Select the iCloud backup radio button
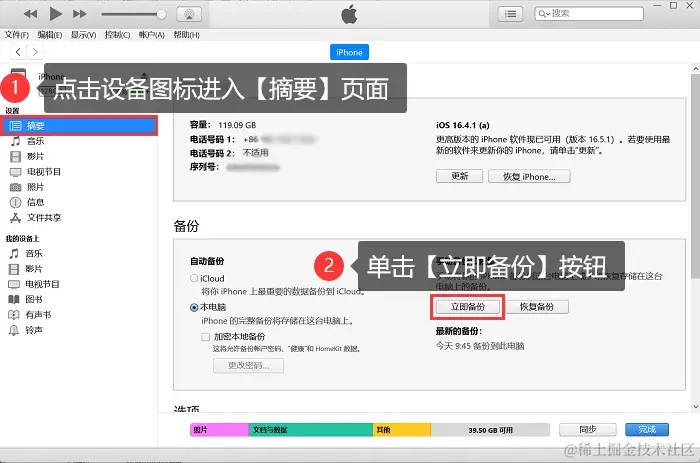The width and height of the screenshot is (700, 463). tap(194, 279)
